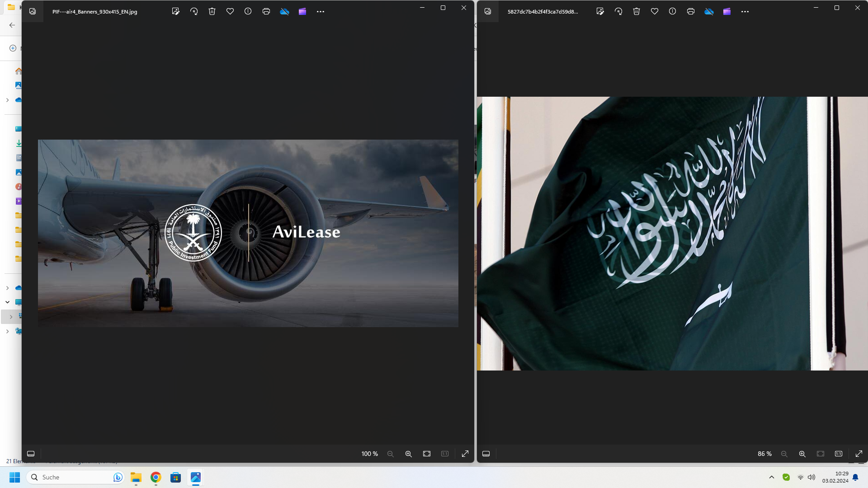
Task: Open Windows Start menu
Action: [x=14, y=477]
